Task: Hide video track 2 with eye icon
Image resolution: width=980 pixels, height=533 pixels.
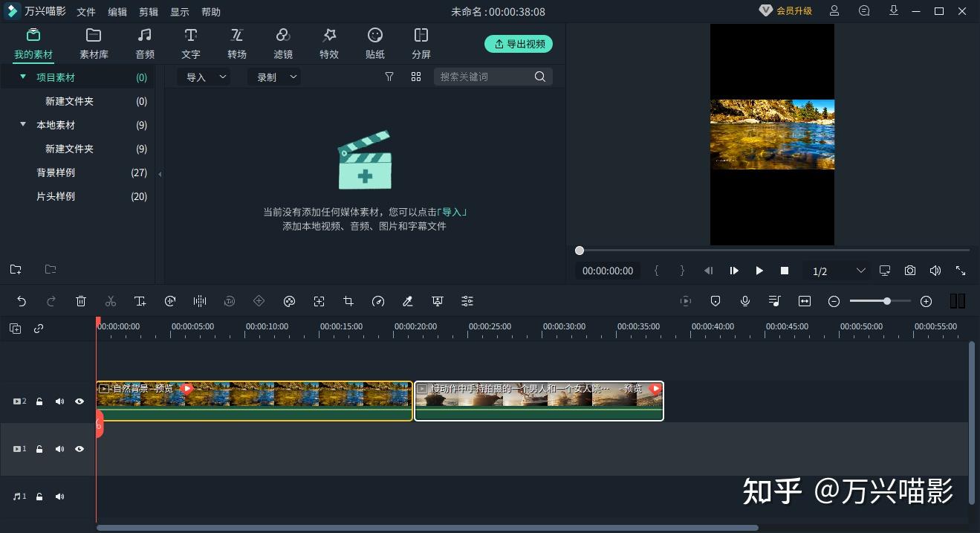Action: [x=79, y=401]
